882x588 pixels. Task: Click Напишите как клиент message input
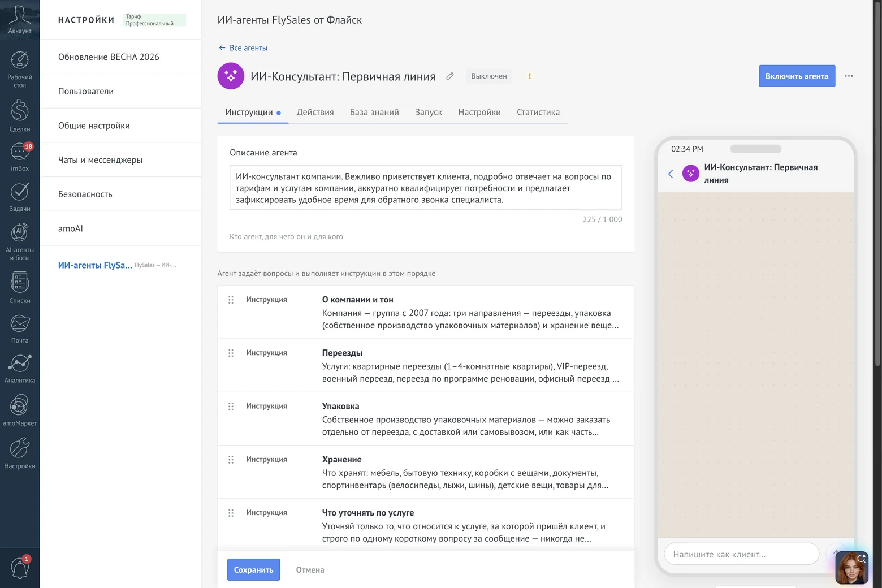pyautogui.click(x=741, y=554)
